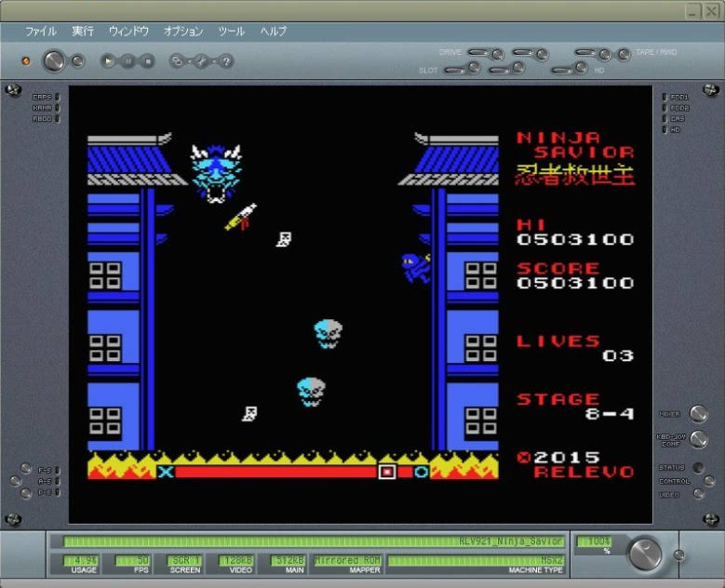Click the rewind knob beside TAPE / RWD label
The height and width of the screenshot is (588, 725).
(x=624, y=55)
